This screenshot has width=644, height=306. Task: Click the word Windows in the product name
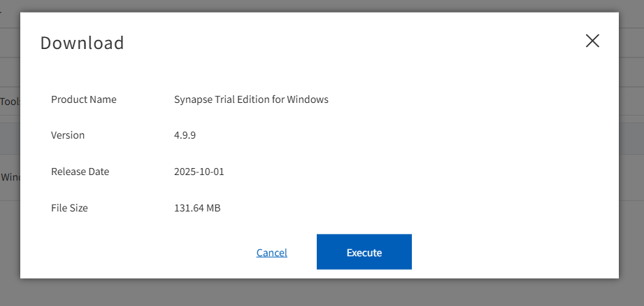[306, 99]
